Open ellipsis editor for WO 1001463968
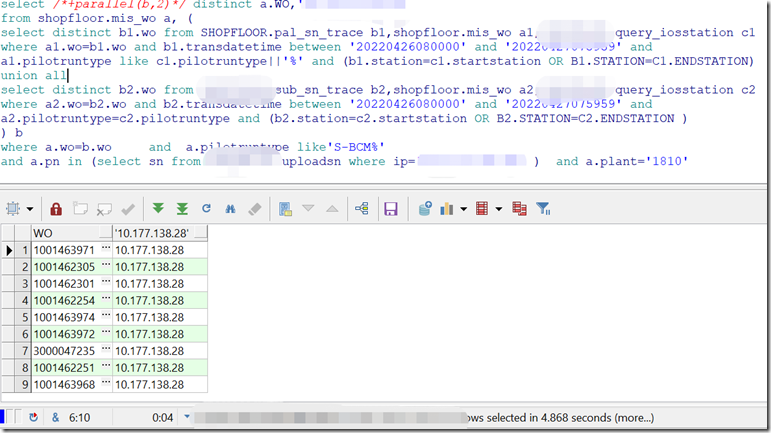 click(x=106, y=383)
